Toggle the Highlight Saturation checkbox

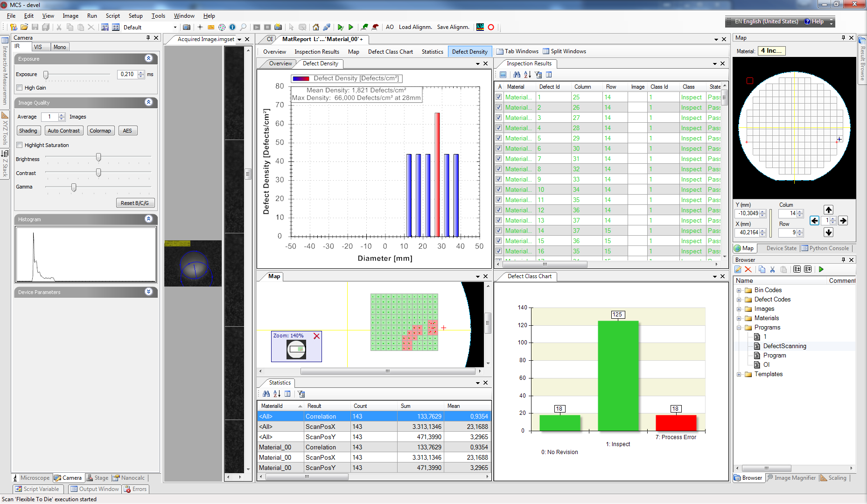click(20, 145)
